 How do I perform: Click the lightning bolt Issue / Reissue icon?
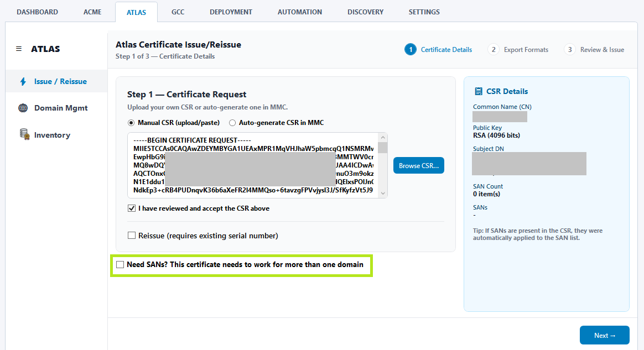point(23,81)
